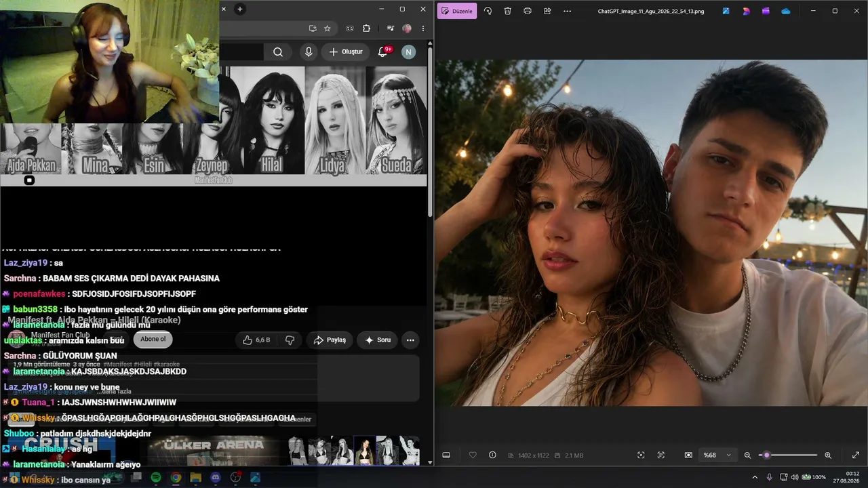Click the text scan icon in Photos
The height and width of the screenshot is (488, 868).
[661, 455]
